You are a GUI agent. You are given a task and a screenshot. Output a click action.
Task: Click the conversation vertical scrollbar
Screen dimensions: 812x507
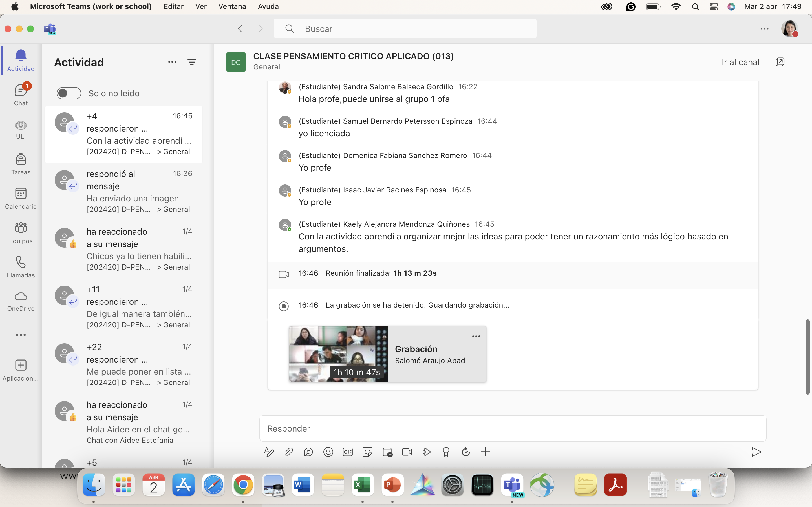pyautogui.click(x=808, y=356)
